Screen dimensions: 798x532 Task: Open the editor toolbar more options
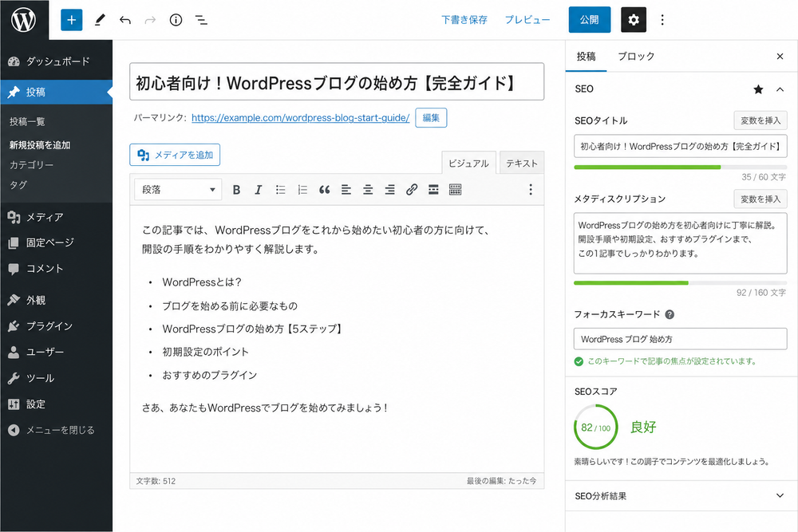pyautogui.click(x=531, y=190)
